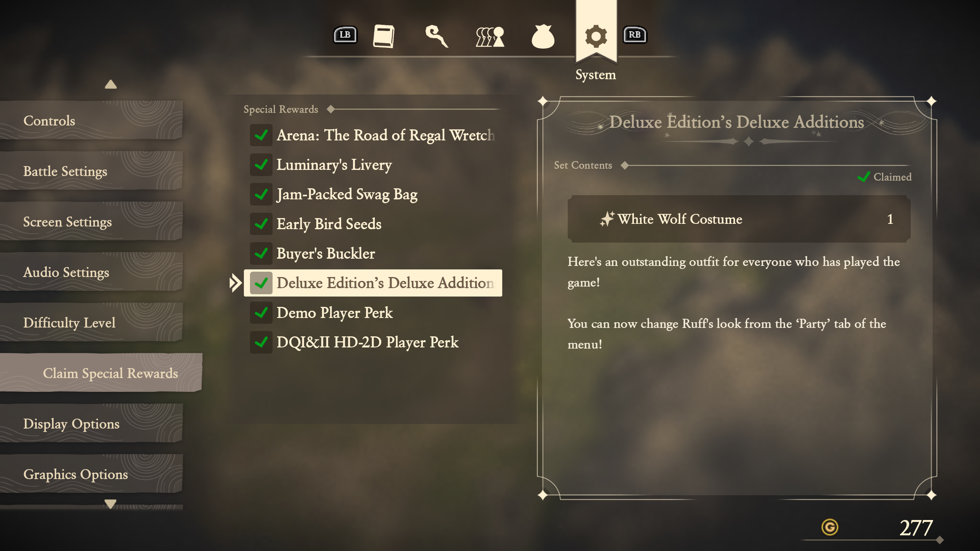This screenshot has width=980, height=551.
Task: Click the up arrow above Controls
Action: [111, 84]
